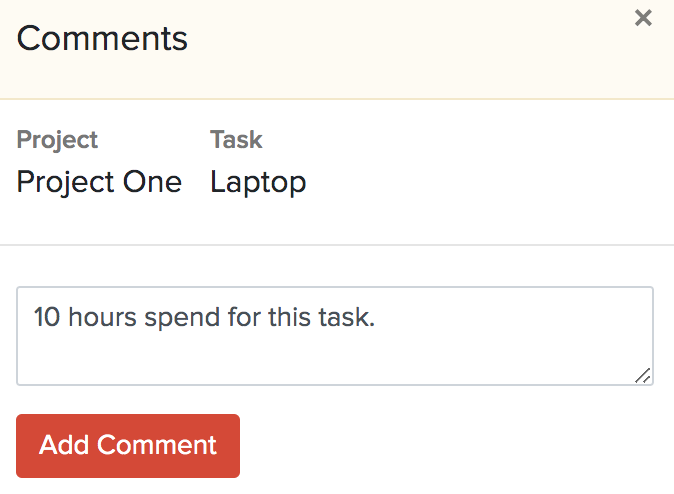Close the Comments panel with the X icon
Screen dimensions: 674x494
tap(643, 18)
